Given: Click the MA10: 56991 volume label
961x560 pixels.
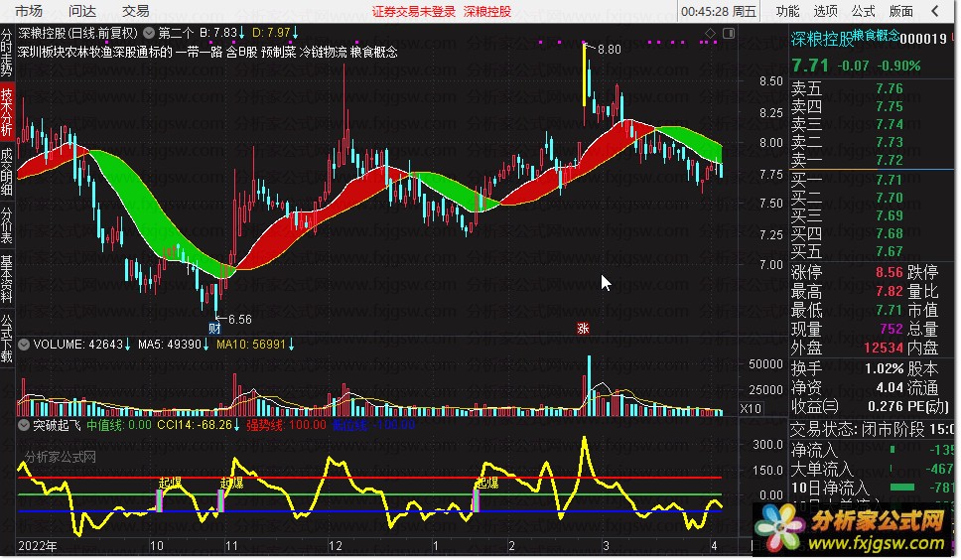Looking at the screenshot, I should point(255,345).
